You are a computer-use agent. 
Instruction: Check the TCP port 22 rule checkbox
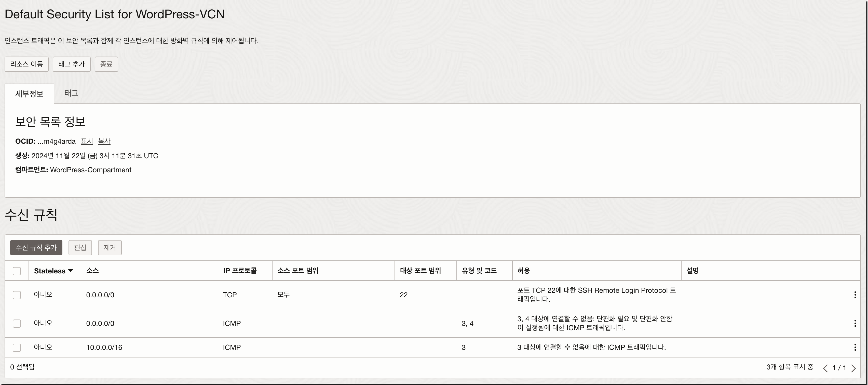[17, 295]
